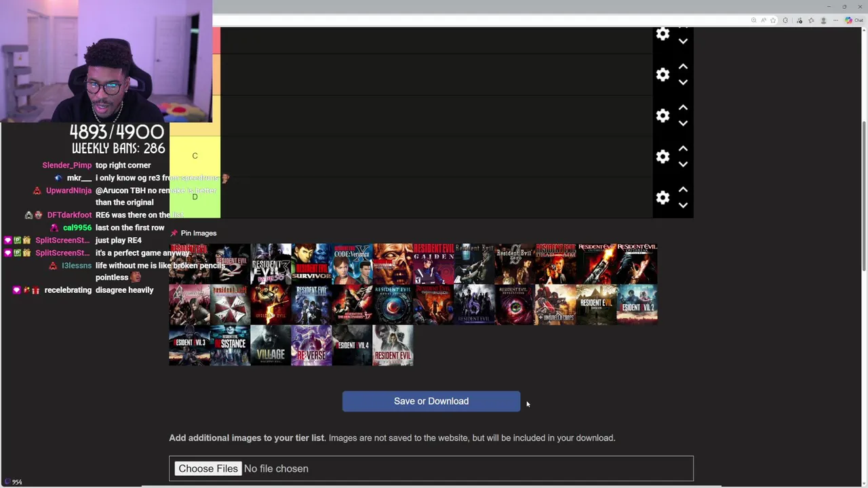Select the Resident Evil 2 original cover
This screenshot has width=868, height=488.
click(230, 264)
